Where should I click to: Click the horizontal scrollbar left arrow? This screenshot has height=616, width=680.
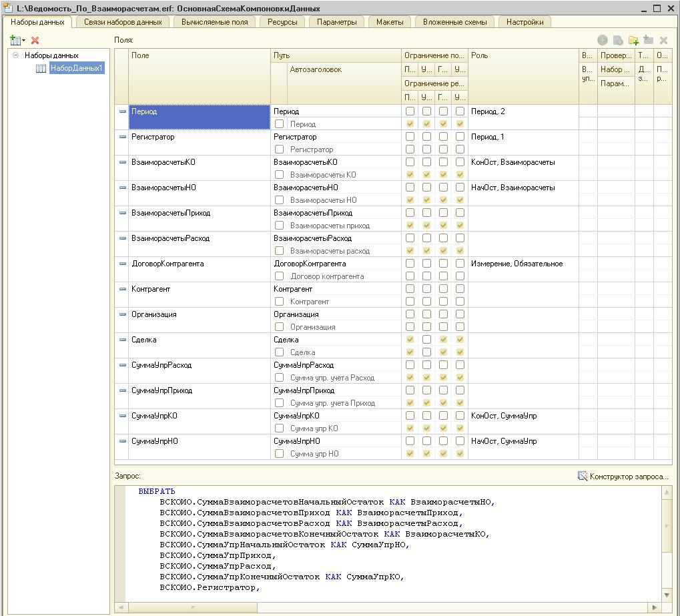click(x=121, y=607)
